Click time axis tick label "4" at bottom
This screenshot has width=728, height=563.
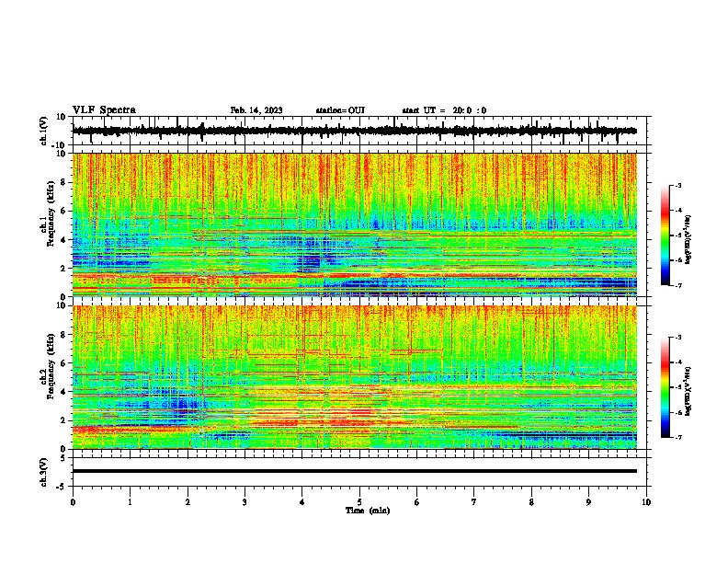(x=302, y=502)
